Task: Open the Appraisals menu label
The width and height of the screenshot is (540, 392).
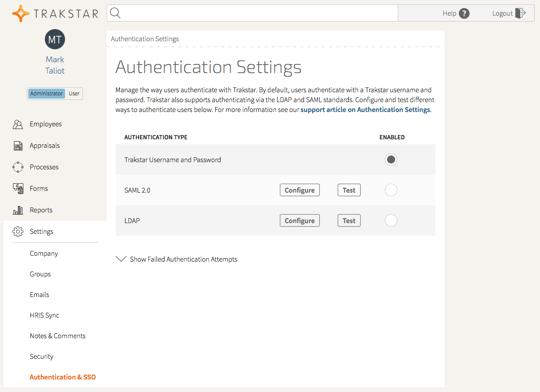Action: pyautogui.click(x=45, y=146)
